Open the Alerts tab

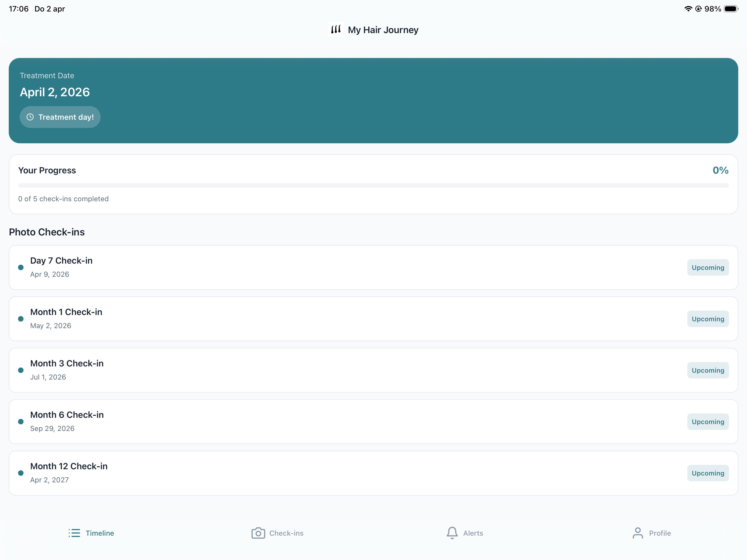coord(465,533)
